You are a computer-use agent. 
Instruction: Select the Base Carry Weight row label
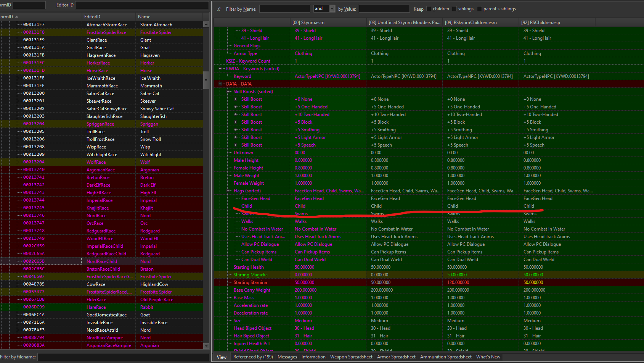pos(252,290)
